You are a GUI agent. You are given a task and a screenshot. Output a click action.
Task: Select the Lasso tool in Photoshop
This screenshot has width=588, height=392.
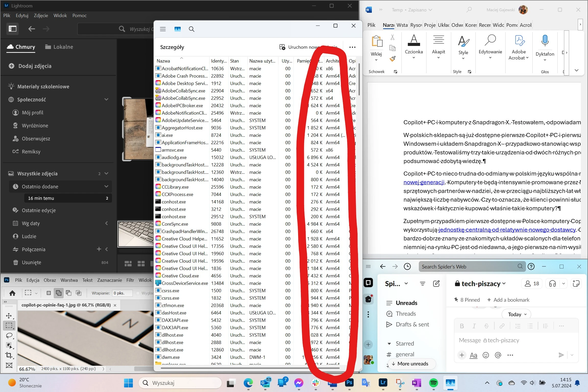click(x=9, y=335)
